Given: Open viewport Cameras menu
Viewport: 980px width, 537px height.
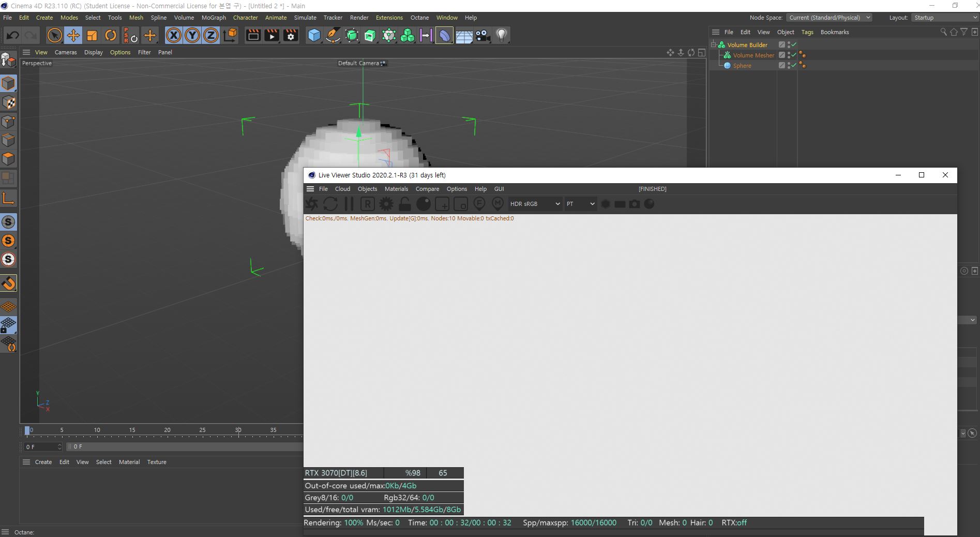Looking at the screenshot, I should coord(66,52).
